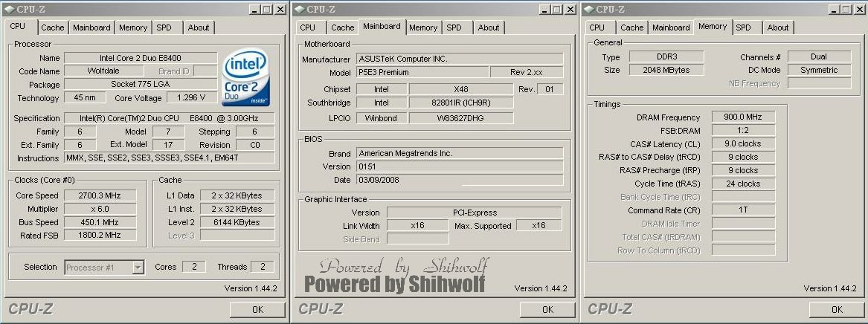Click the memory Type value DDR3
Screen dimensions: 868x324
[x=666, y=57]
